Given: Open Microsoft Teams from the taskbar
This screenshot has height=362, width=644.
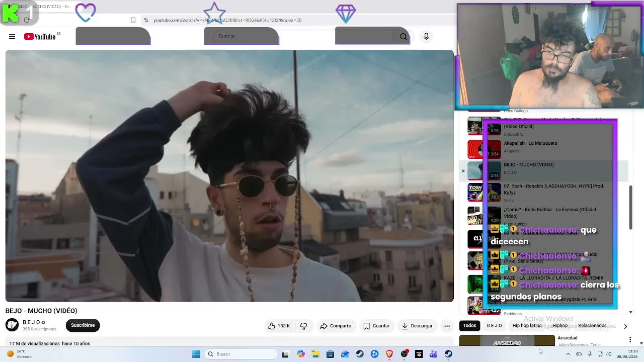Looking at the screenshot, I should [x=433, y=354].
